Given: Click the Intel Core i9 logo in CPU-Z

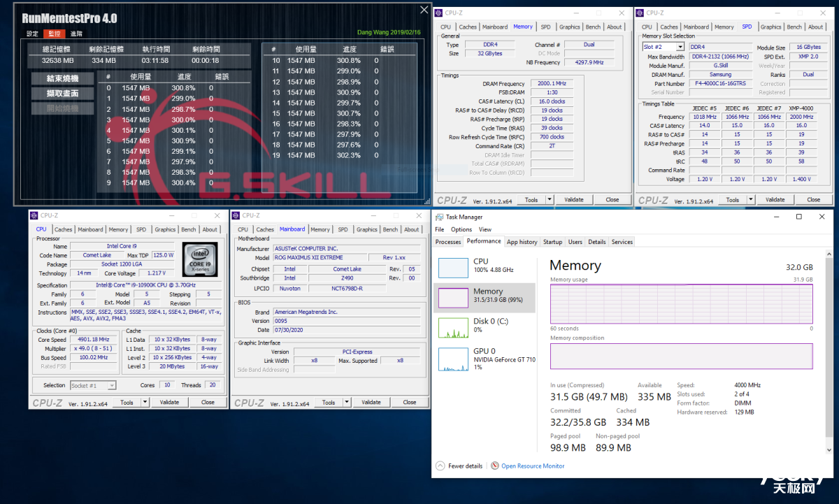Looking at the screenshot, I should 199,259.
